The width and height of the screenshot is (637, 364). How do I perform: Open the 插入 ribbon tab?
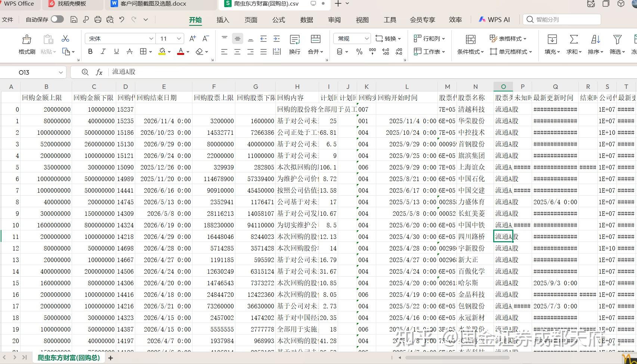tap(222, 20)
